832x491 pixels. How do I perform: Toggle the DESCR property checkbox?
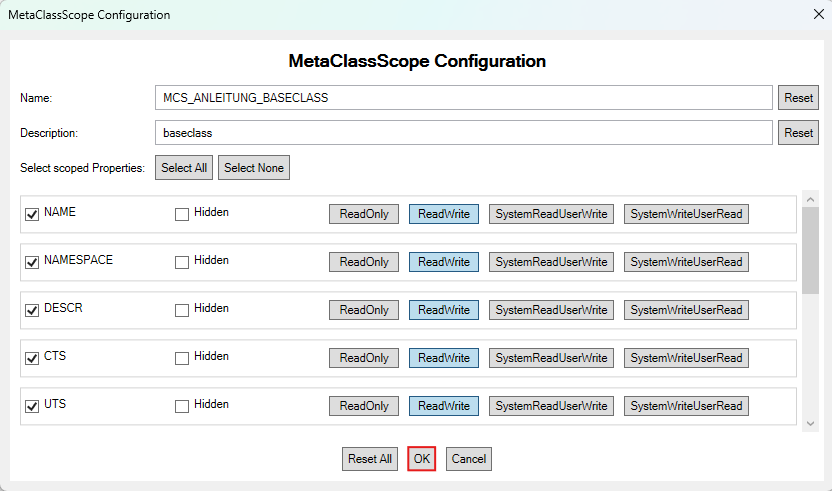pos(32,310)
